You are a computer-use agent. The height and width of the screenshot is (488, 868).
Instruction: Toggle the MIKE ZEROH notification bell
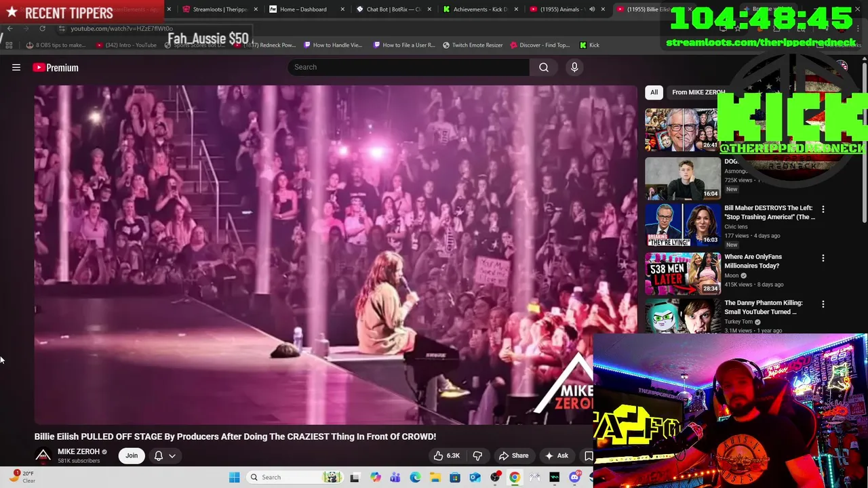tap(159, 455)
